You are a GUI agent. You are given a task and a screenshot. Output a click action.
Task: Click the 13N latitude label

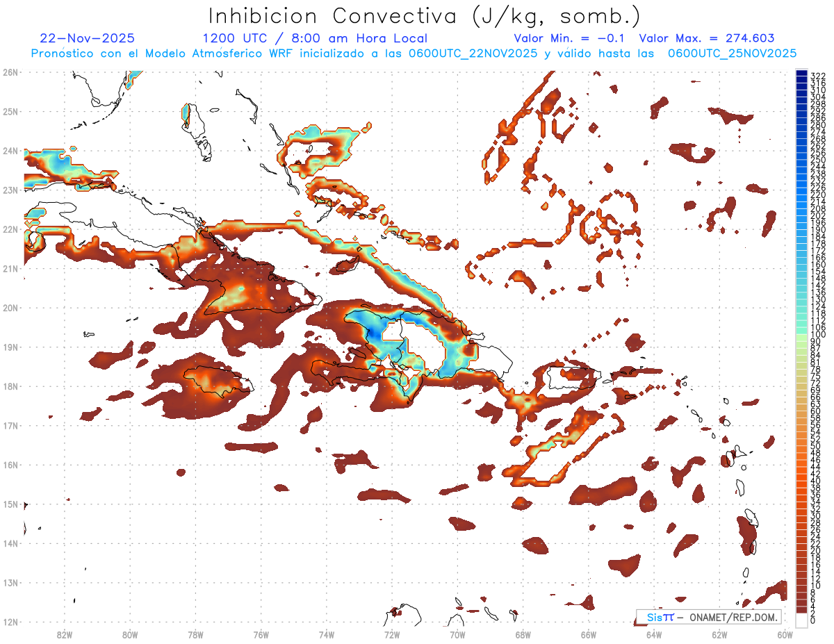click(x=10, y=582)
